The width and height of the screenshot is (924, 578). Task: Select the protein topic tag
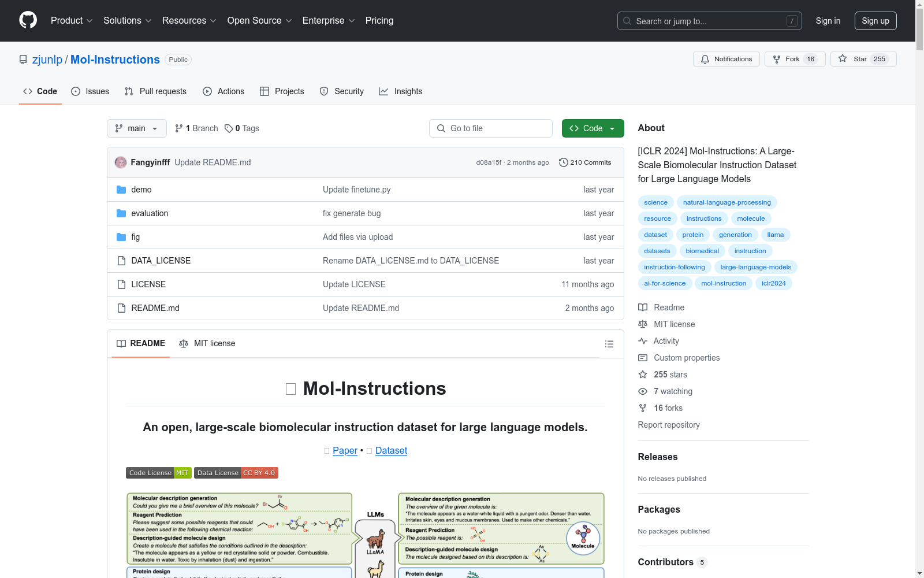(x=693, y=235)
